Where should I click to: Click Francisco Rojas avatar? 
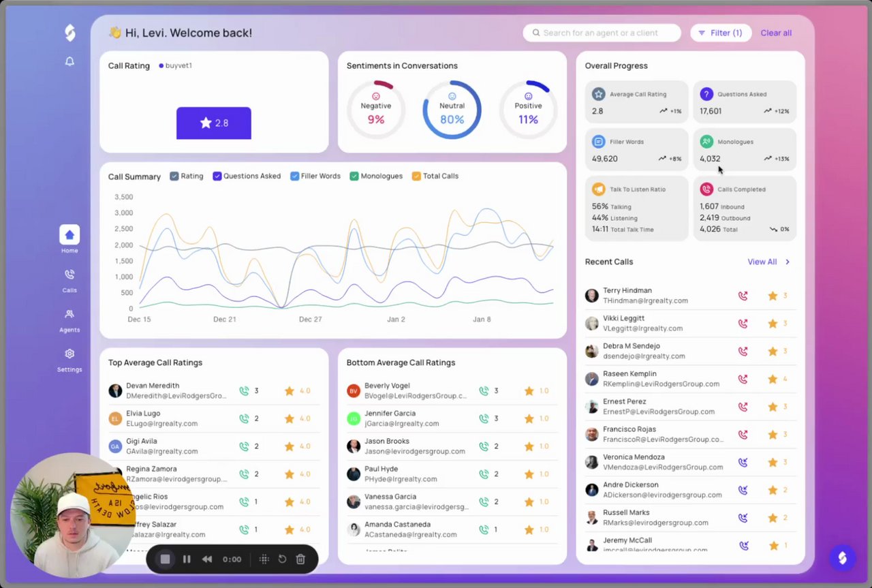(592, 435)
